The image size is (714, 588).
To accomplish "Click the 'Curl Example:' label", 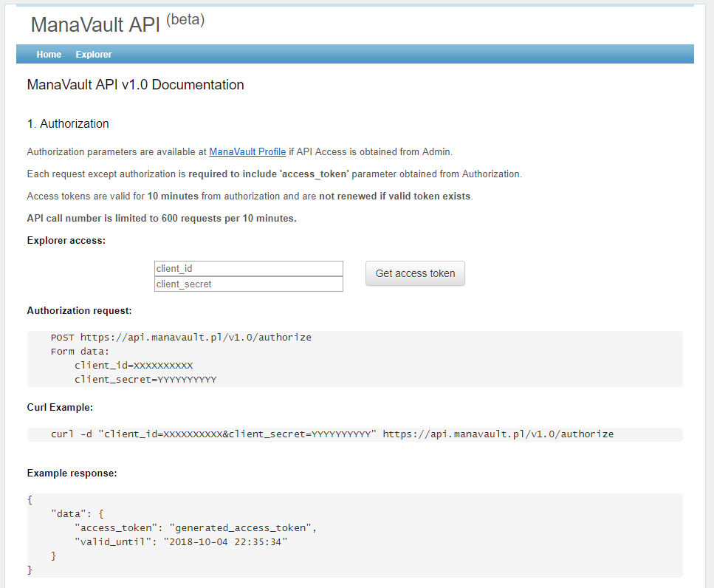I will 60,407.
